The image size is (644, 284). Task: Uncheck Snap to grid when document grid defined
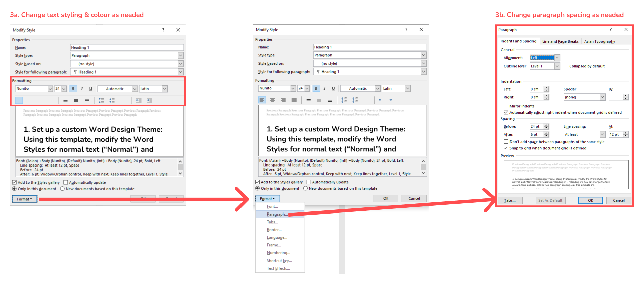pyautogui.click(x=506, y=148)
